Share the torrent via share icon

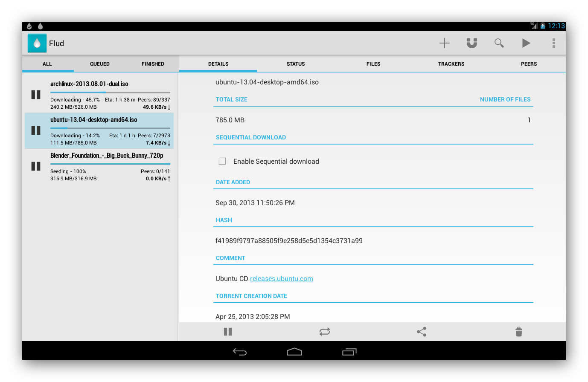tap(422, 332)
